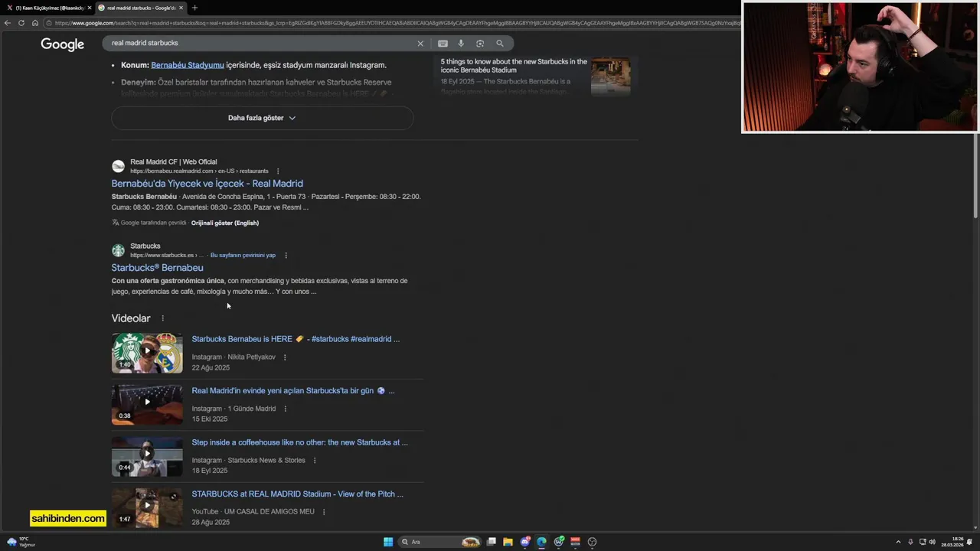Click the Starbucks site favicon
Viewport: 980px width, 551px height.
click(118, 250)
